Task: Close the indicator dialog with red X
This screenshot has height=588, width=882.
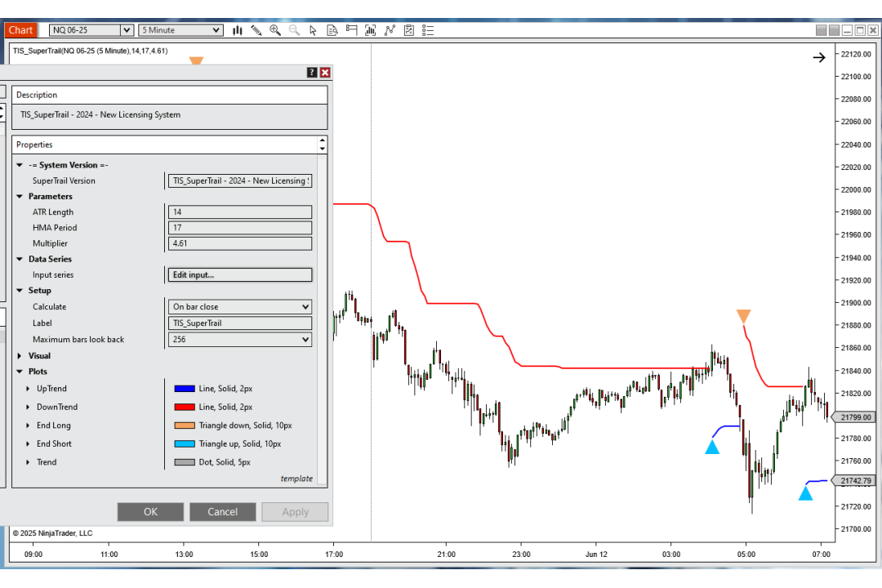Action: 325,72
